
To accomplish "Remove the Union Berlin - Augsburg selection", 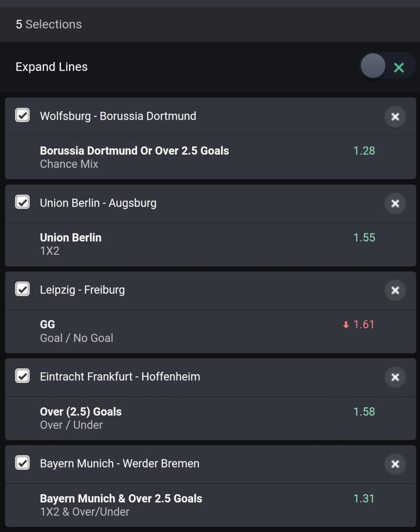I will tap(395, 204).
